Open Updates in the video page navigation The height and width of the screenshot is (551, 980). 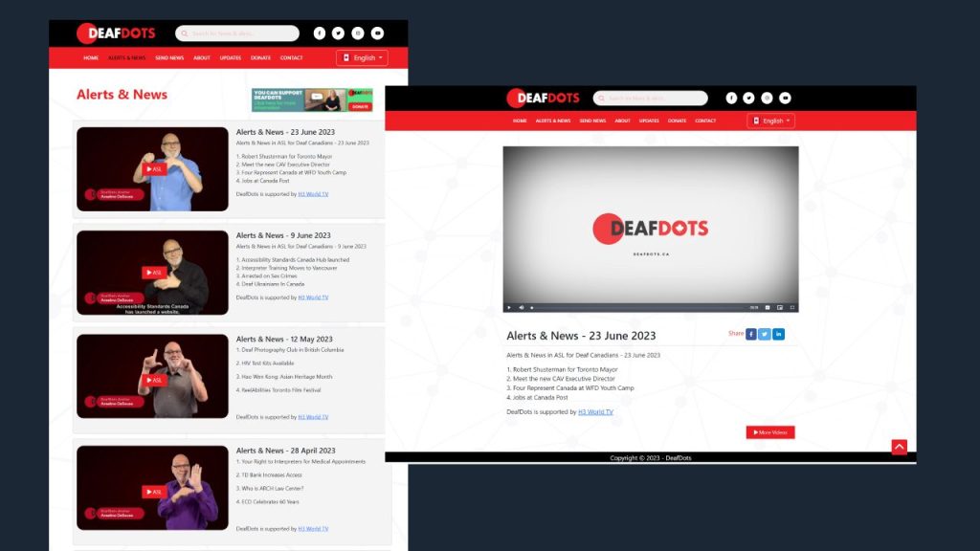[x=649, y=121]
